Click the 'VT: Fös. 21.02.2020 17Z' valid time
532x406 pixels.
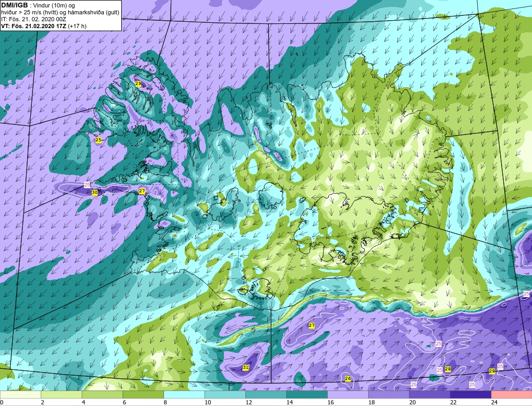(x=34, y=26)
